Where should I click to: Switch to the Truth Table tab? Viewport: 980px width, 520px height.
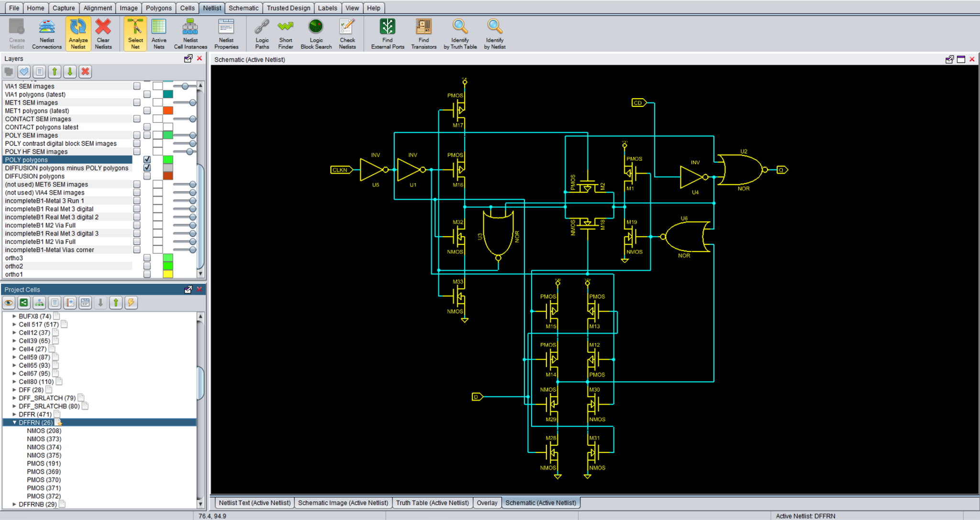[432, 503]
